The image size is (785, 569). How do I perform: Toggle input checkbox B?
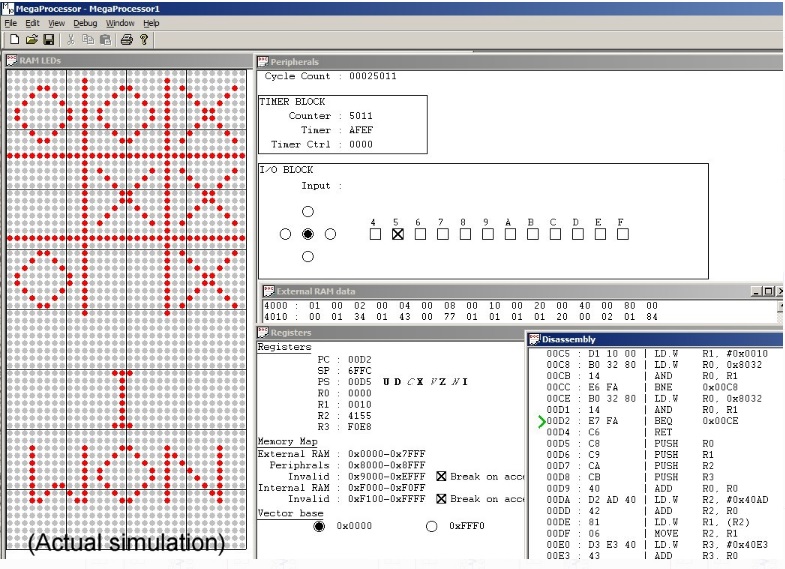(533, 234)
